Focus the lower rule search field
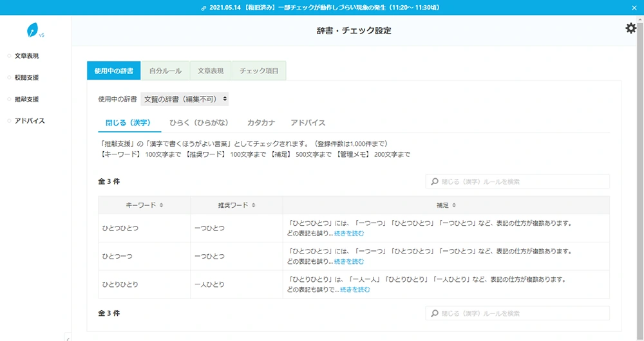Viewport: 644px width, 341px height. 518,313
